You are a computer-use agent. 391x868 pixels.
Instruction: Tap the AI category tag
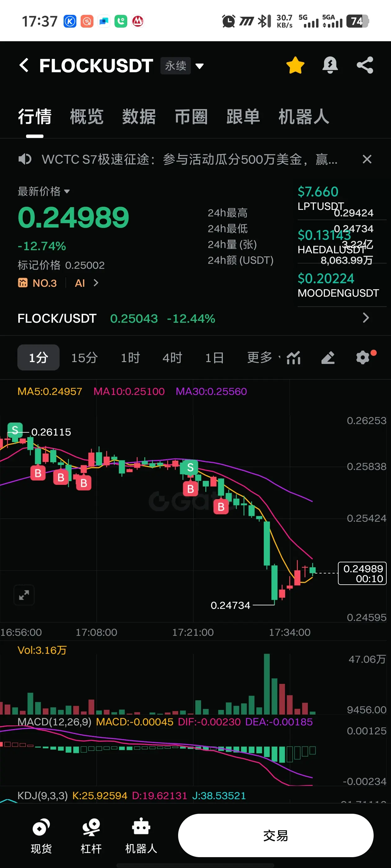[x=80, y=283]
